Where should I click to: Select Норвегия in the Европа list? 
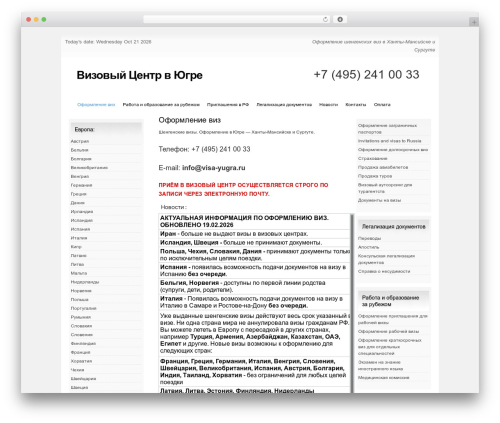click(81, 291)
